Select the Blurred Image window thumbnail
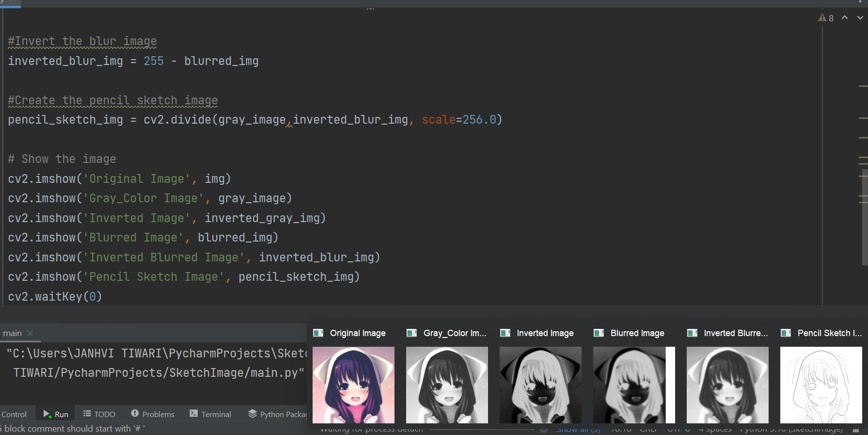Image resolution: width=868 pixels, height=435 pixels. tap(634, 385)
